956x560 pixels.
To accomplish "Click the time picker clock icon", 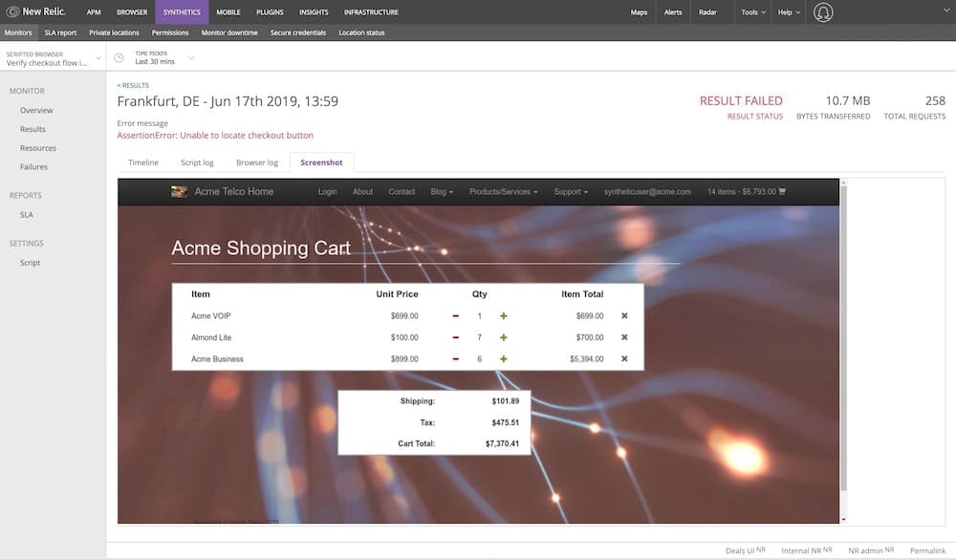I will [x=119, y=58].
